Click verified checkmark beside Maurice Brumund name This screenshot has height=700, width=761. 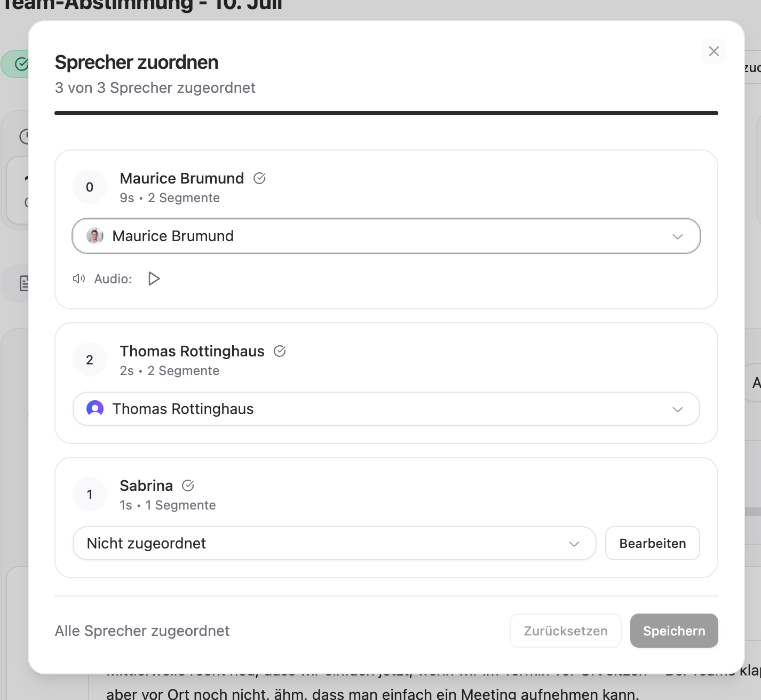tap(259, 178)
